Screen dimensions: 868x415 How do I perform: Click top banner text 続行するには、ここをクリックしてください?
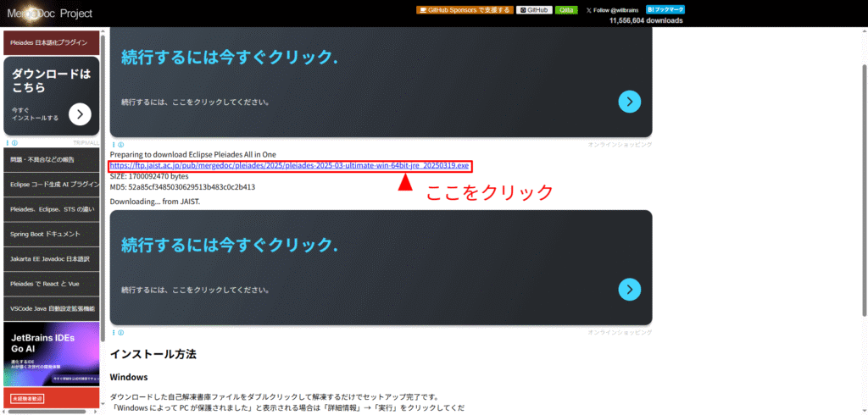point(196,102)
